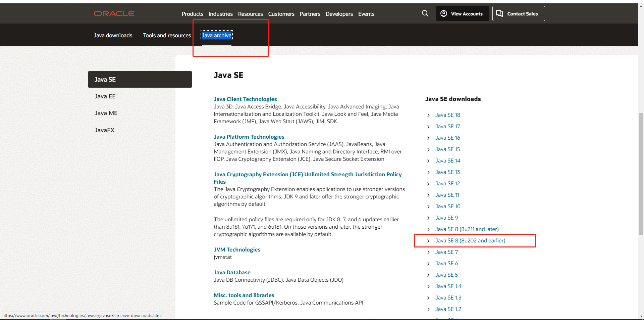This screenshot has width=644, height=320.
Task: Open Java SE 8 (8u211 and later) link
Action: coord(467,229)
